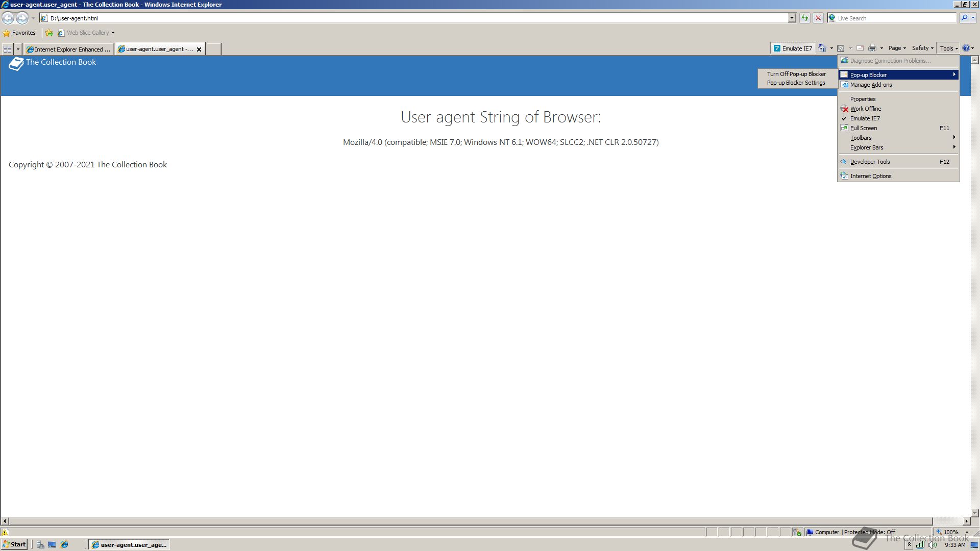Open the Favorites star button
The image size is (980, 551).
coord(19,33)
